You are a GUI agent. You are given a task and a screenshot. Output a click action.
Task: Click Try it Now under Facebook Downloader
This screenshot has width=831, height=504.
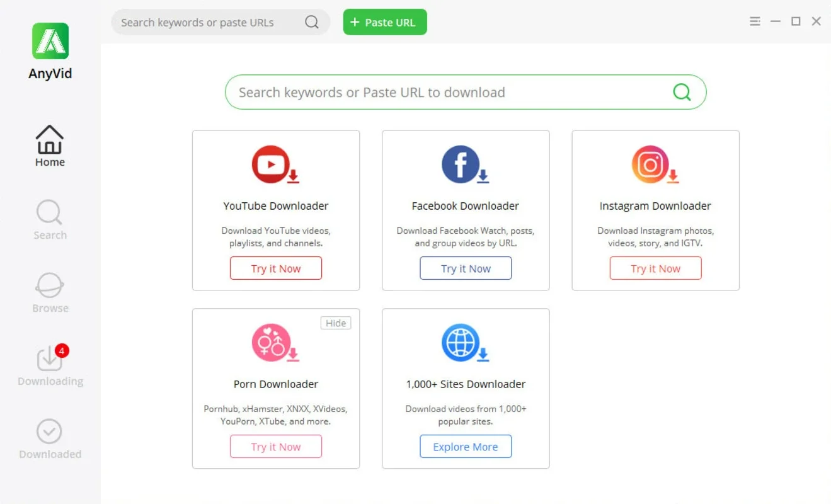tap(466, 268)
